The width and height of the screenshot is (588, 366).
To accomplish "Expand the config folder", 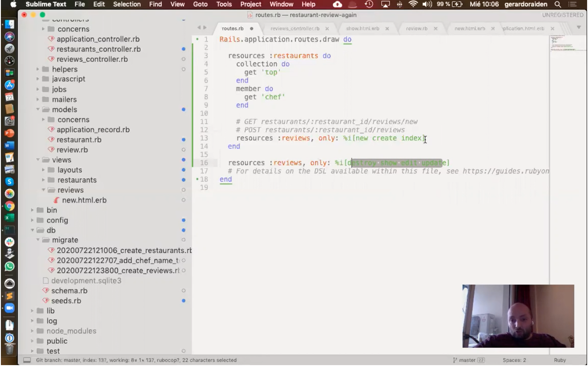I will coord(33,220).
